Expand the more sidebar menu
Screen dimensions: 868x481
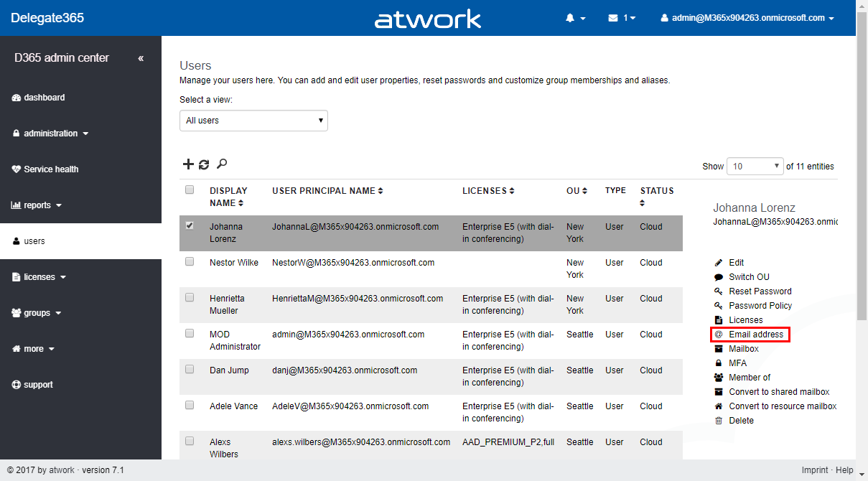pyautogui.click(x=33, y=349)
